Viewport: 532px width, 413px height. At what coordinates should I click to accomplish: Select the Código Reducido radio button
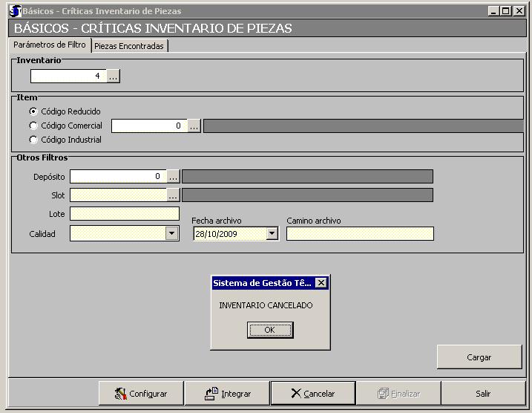pyautogui.click(x=33, y=111)
